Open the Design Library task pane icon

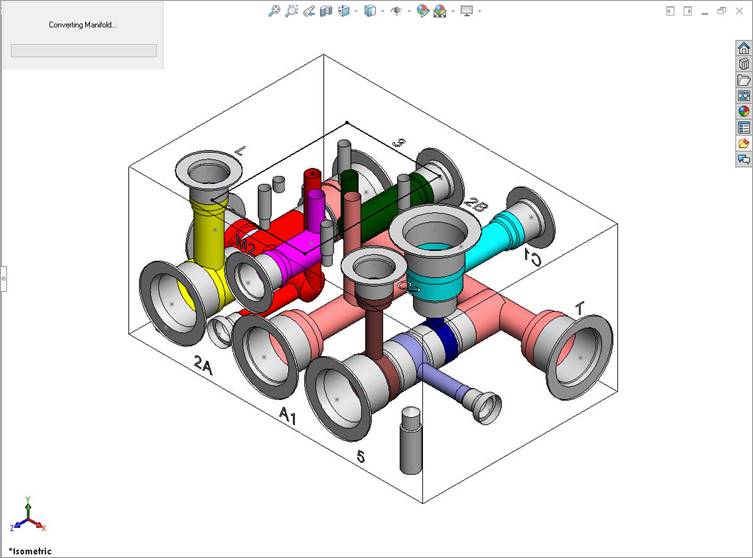coord(743,64)
